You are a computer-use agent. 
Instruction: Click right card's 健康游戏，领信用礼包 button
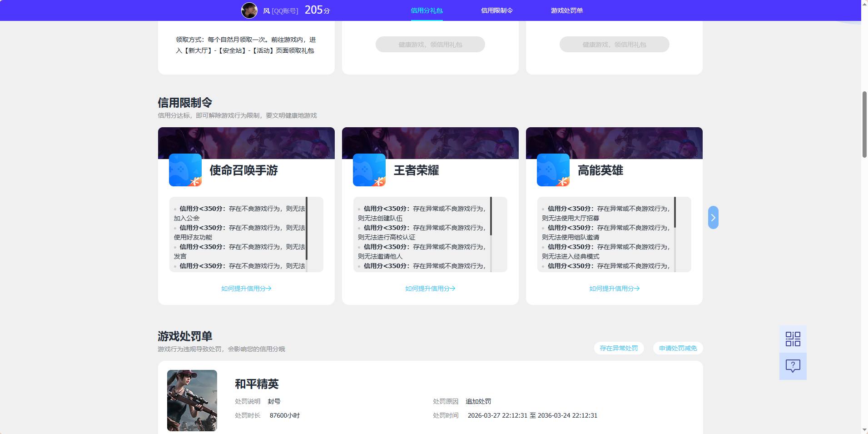[614, 45]
